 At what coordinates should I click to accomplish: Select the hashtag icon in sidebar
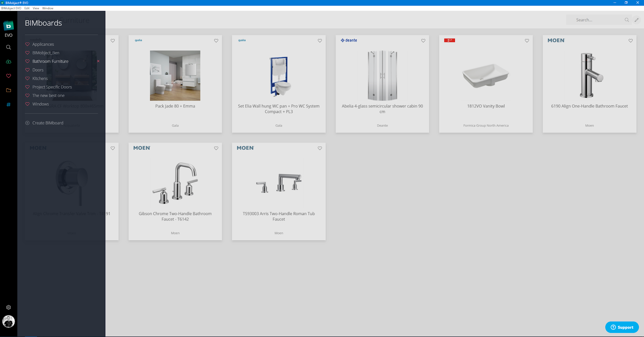coord(8,105)
